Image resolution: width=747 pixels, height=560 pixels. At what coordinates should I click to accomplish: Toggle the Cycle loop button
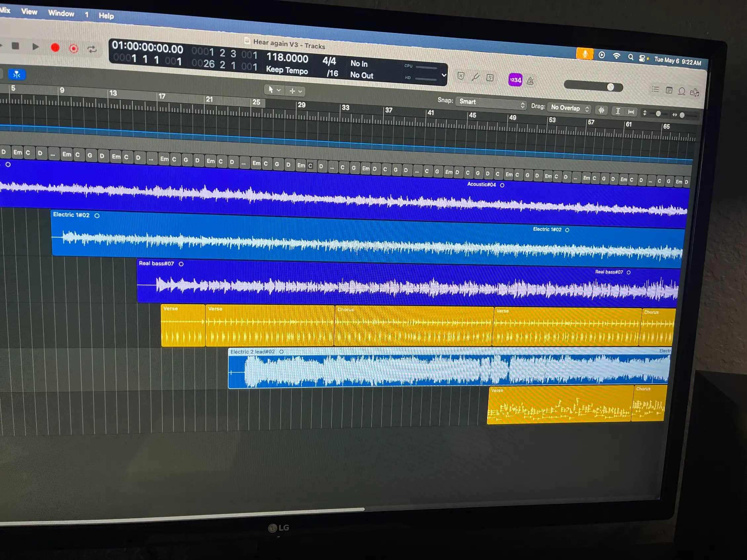[92, 49]
